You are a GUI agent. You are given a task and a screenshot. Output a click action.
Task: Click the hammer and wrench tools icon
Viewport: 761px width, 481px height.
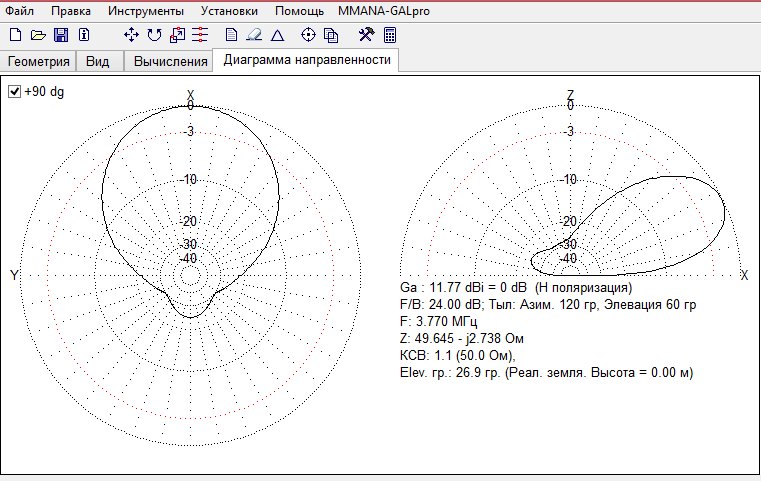366,35
